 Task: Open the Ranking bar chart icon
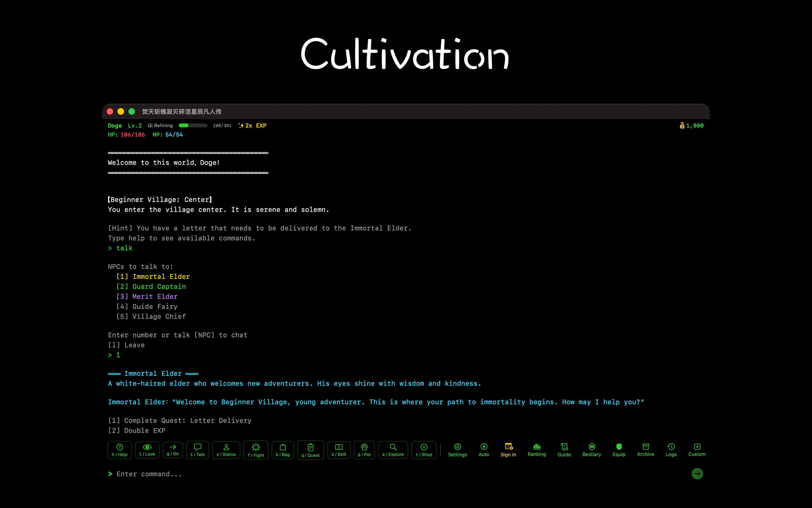click(537, 446)
